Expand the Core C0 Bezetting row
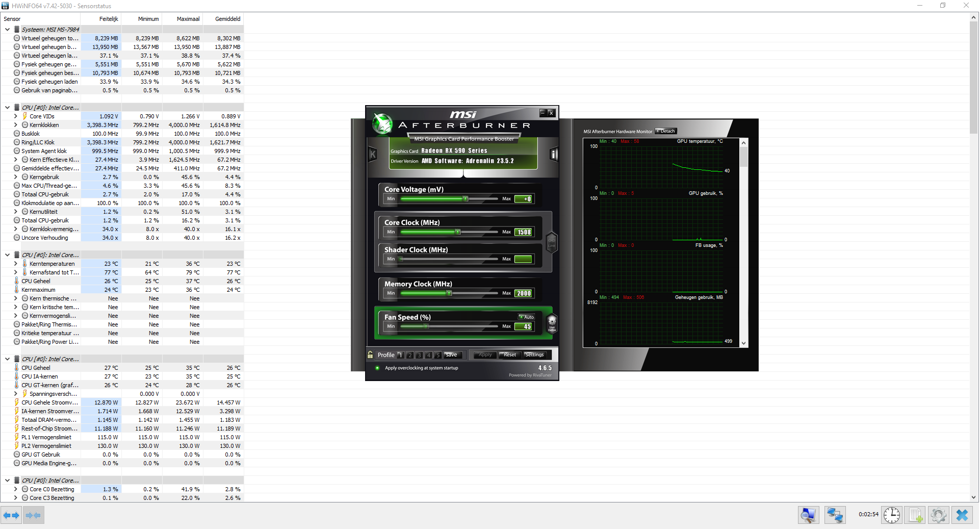 (15, 489)
